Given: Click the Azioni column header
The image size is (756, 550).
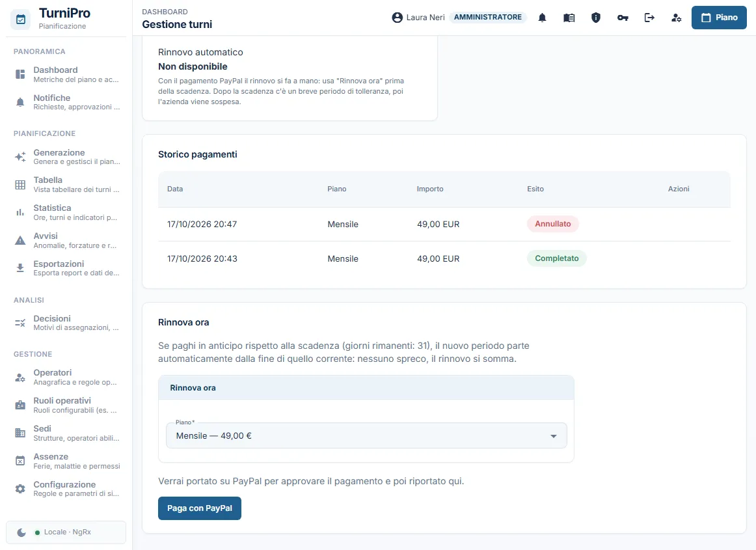Looking at the screenshot, I should tap(679, 189).
